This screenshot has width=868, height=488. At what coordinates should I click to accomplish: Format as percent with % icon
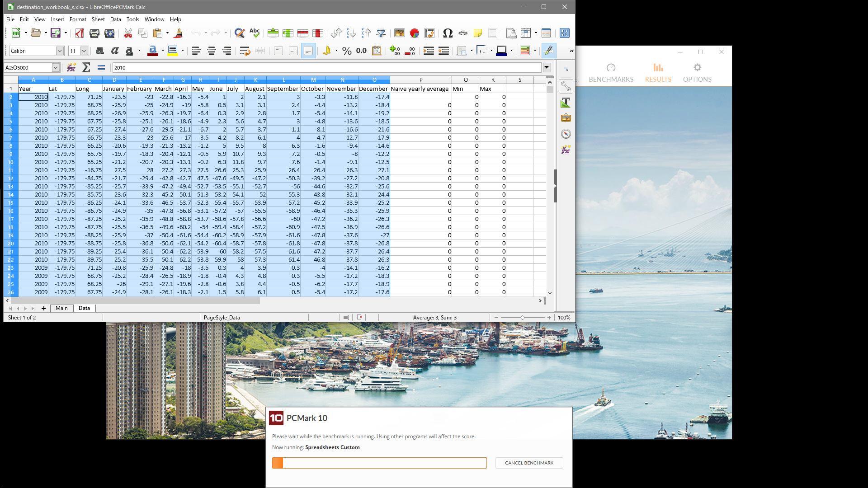[x=347, y=51]
